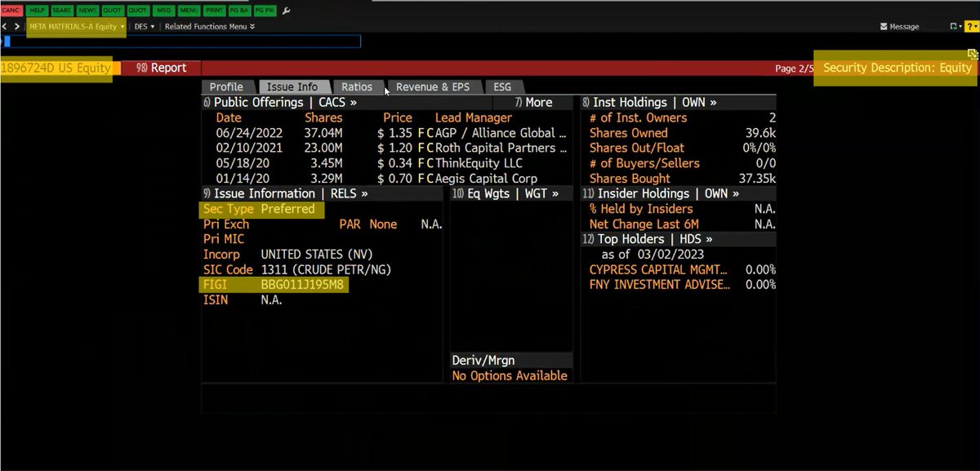This screenshot has width=980, height=471.
Task: Click the 98) Report button
Action: (x=163, y=68)
